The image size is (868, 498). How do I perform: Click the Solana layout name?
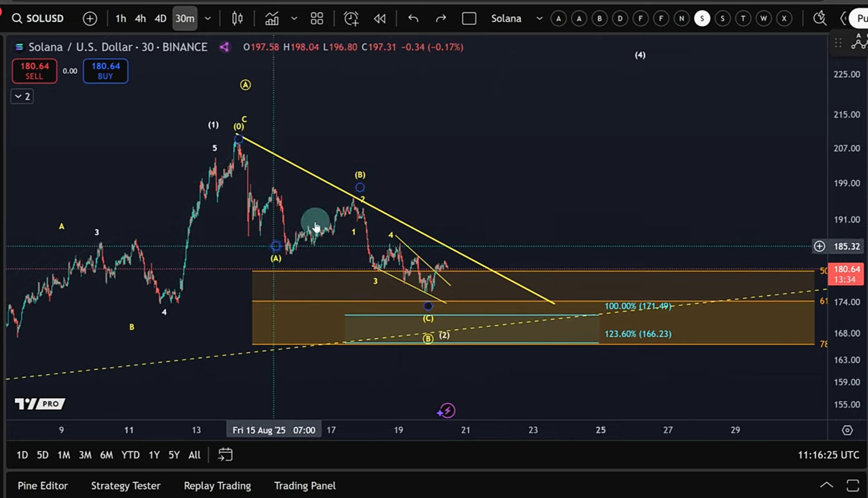(506, 18)
